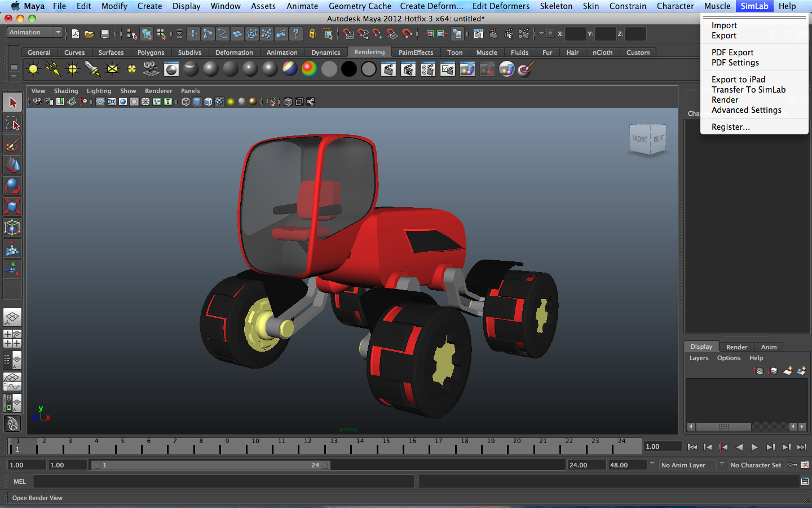Open layer editor Options menu

[x=729, y=358]
